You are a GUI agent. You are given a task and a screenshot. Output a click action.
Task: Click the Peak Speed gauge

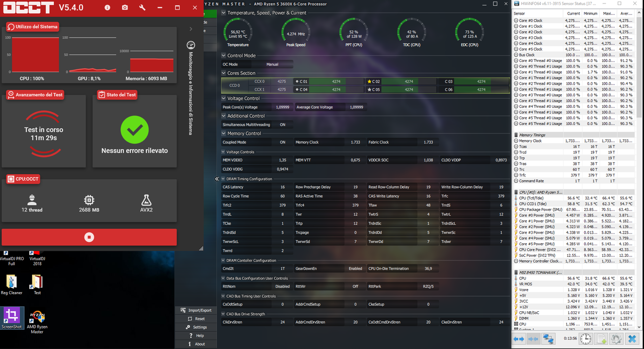pos(296,33)
